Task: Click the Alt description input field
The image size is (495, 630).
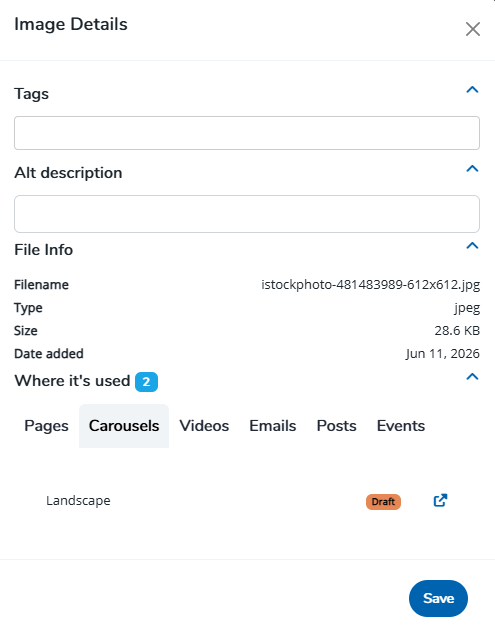Action: (247, 214)
